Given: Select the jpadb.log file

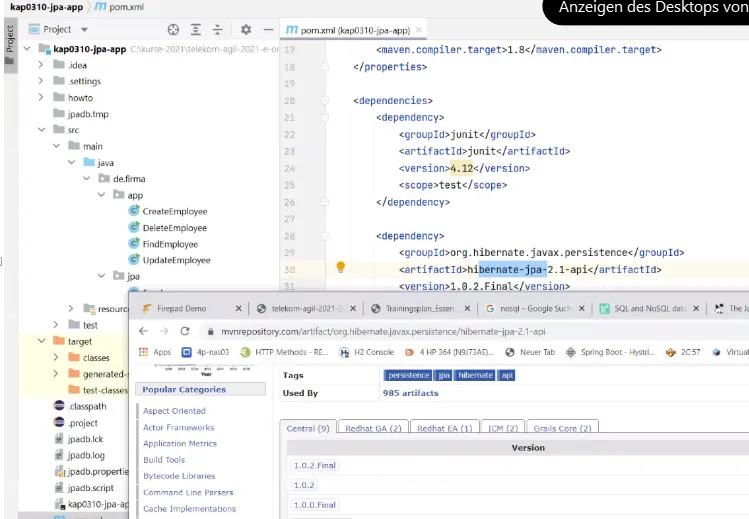Looking at the screenshot, I should pyautogui.click(x=86, y=455).
